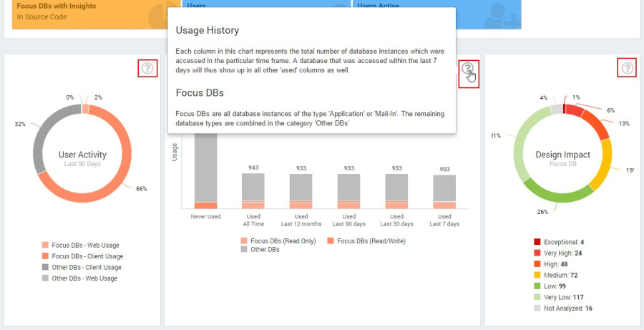Image resolution: width=644 pixels, height=330 pixels.
Task: Open help for the Design Impact panel
Action: [x=628, y=69]
